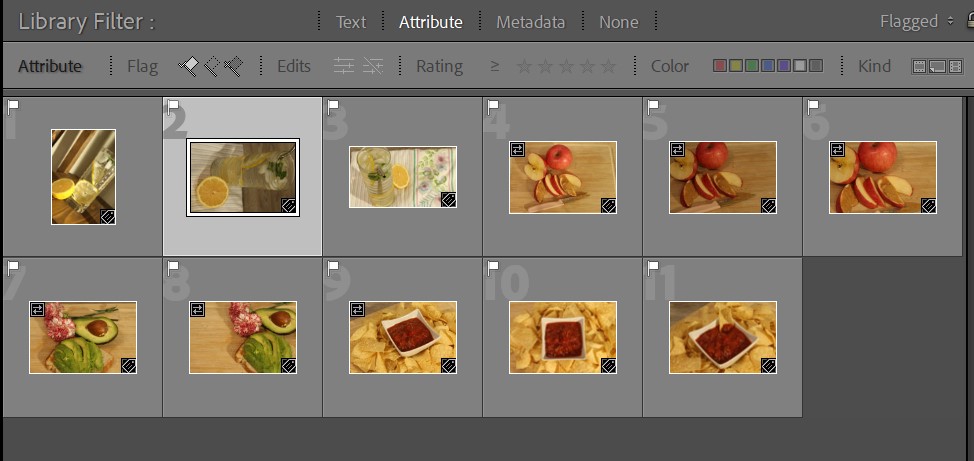Filter by flagged (picked) photos flag icon
974x461 pixels.
pos(188,66)
